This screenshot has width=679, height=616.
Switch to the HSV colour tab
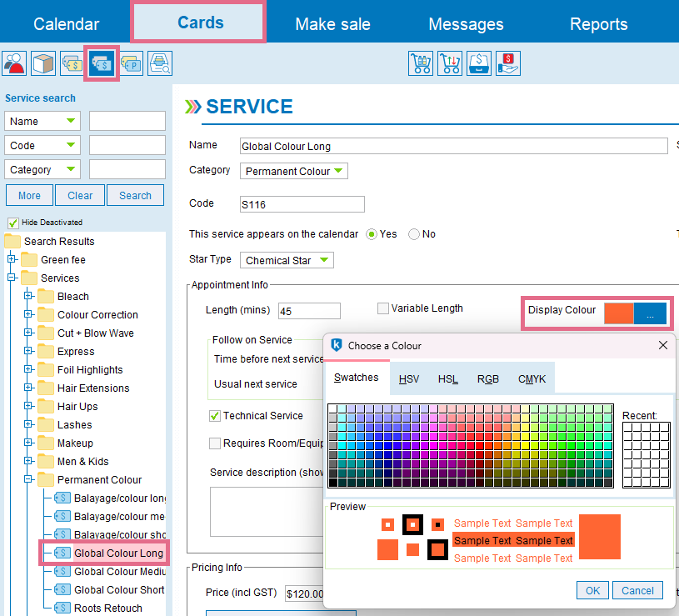pos(409,379)
